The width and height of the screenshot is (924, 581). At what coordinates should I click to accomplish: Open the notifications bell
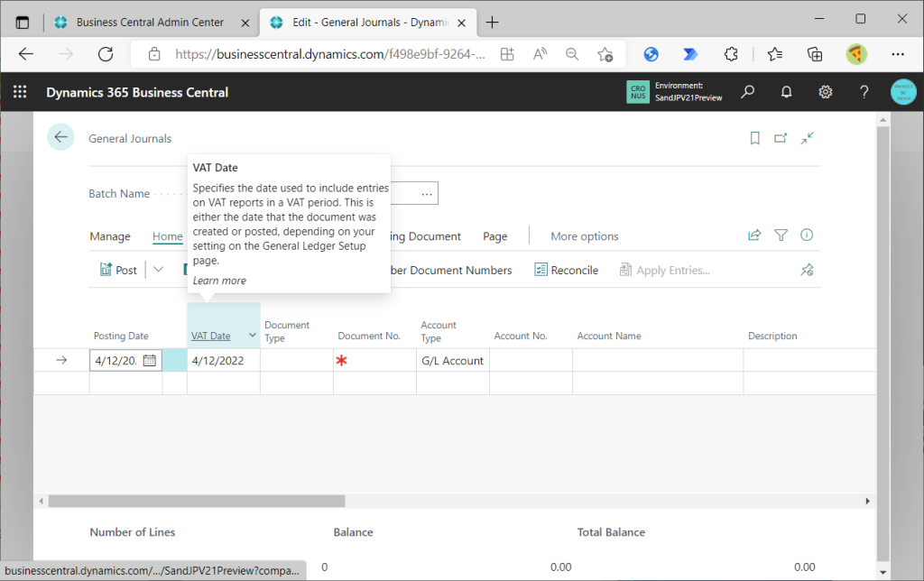pyautogui.click(x=786, y=92)
